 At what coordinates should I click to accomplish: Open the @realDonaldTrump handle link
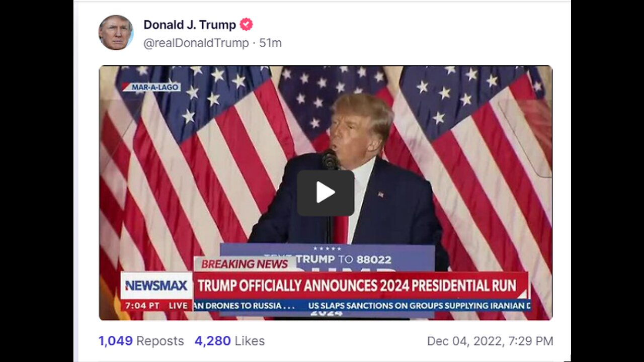[x=196, y=43]
